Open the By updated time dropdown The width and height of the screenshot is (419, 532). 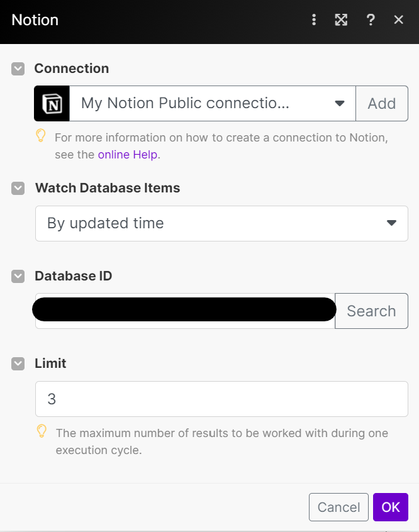[221, 224]
